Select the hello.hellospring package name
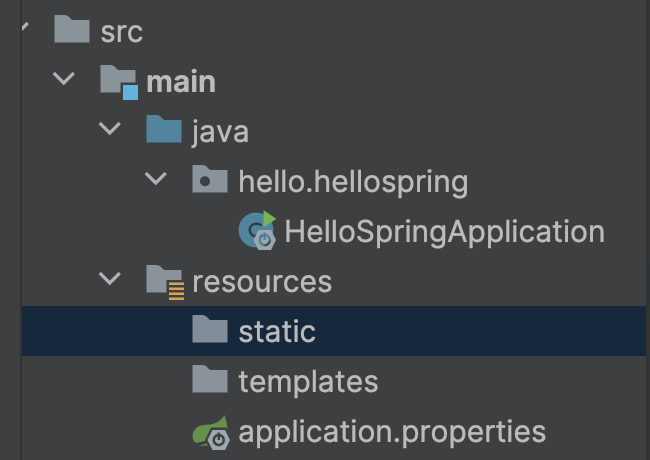 click(x=353, y=181)
